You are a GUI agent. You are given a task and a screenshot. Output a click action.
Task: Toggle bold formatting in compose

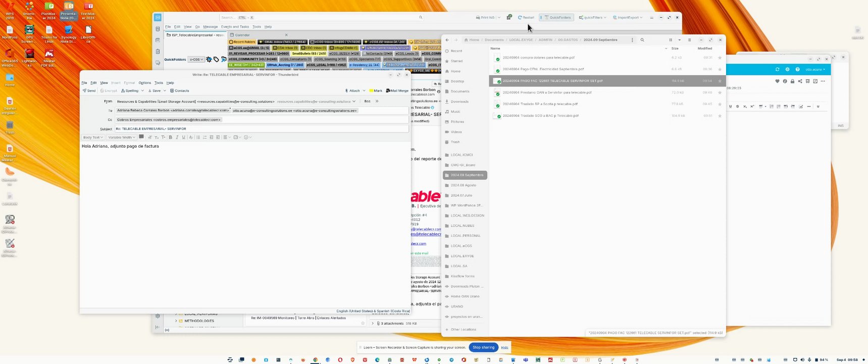pos(171,137)
